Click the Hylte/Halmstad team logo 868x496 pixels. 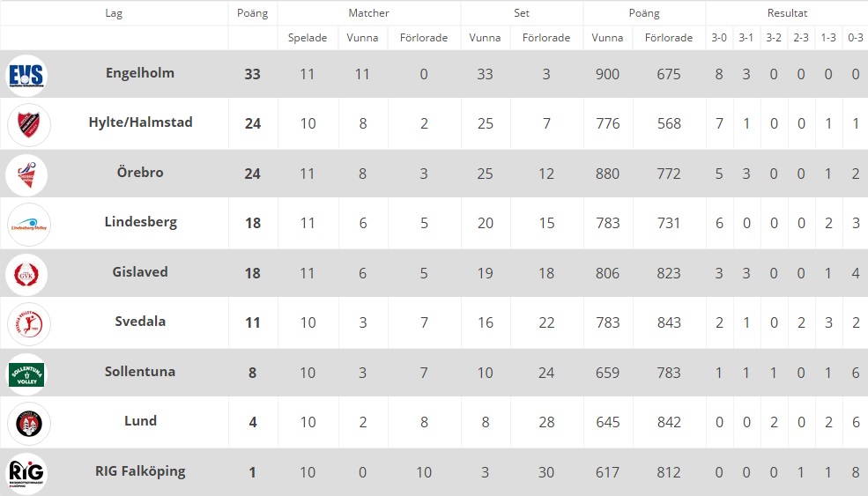click(29, 124)
